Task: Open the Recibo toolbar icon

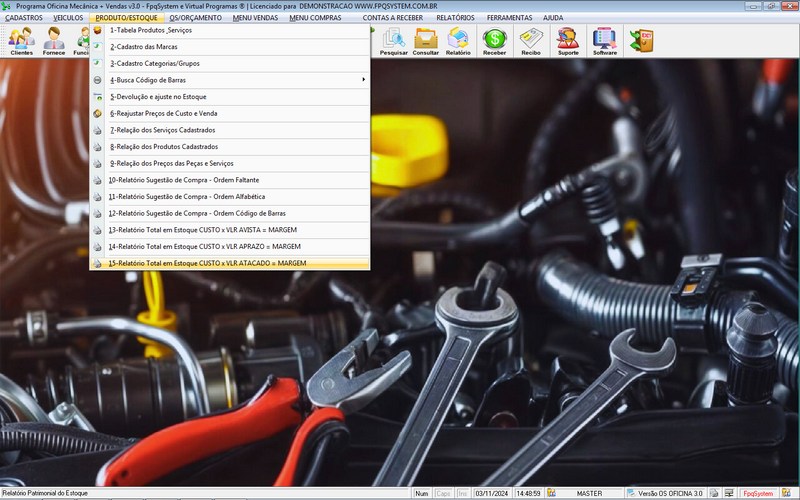Action: (531, 40)
